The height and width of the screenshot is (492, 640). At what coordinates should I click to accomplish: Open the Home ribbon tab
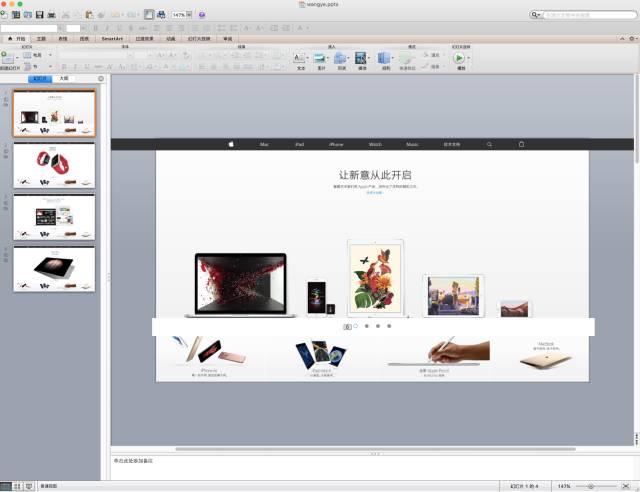coord(17,38)
